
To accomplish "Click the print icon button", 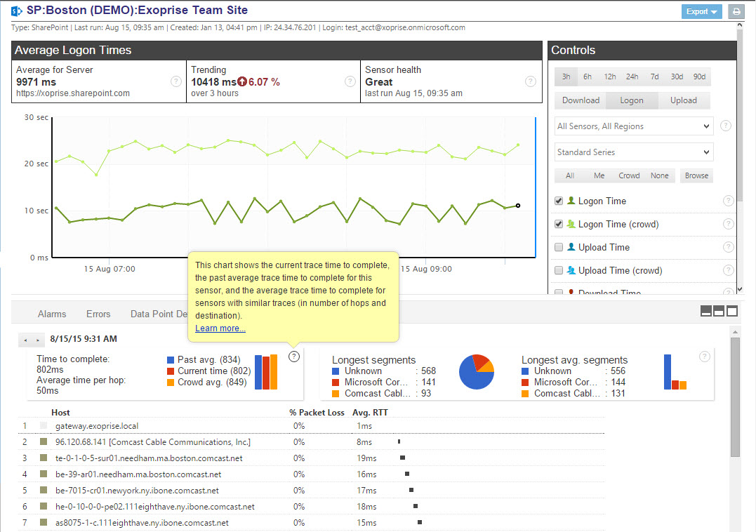I will click(736, 11).
